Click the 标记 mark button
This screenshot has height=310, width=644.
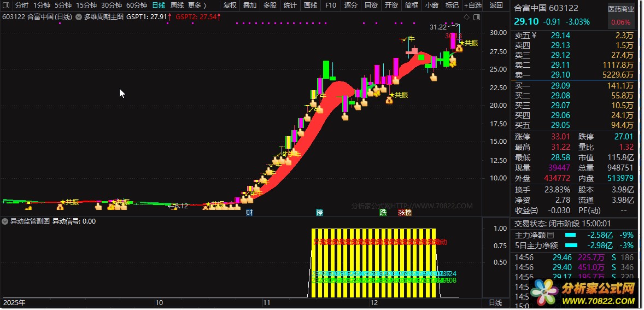point(452,5)
